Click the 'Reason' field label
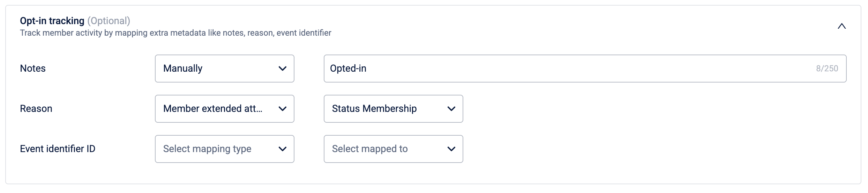Viewport: 868px width, 193px height. click(36, 109)
